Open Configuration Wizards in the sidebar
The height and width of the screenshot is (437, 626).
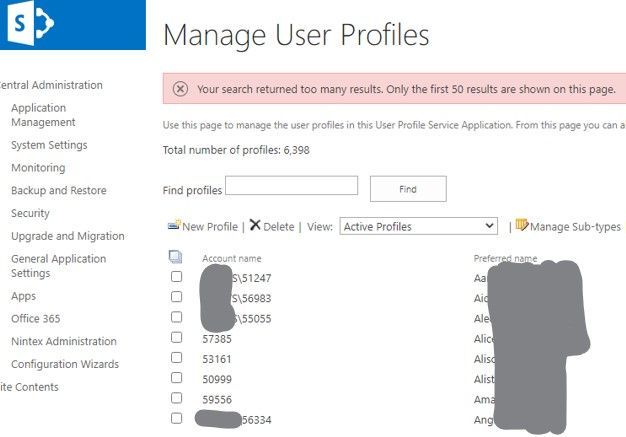tap(64, 364)
